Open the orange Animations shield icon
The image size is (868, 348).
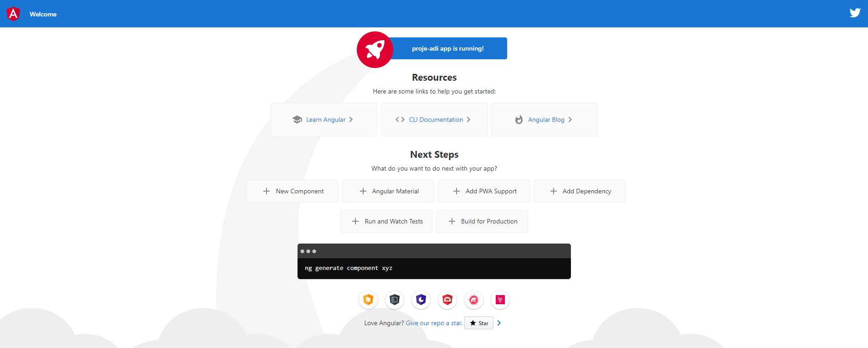(x=368, y=300)
